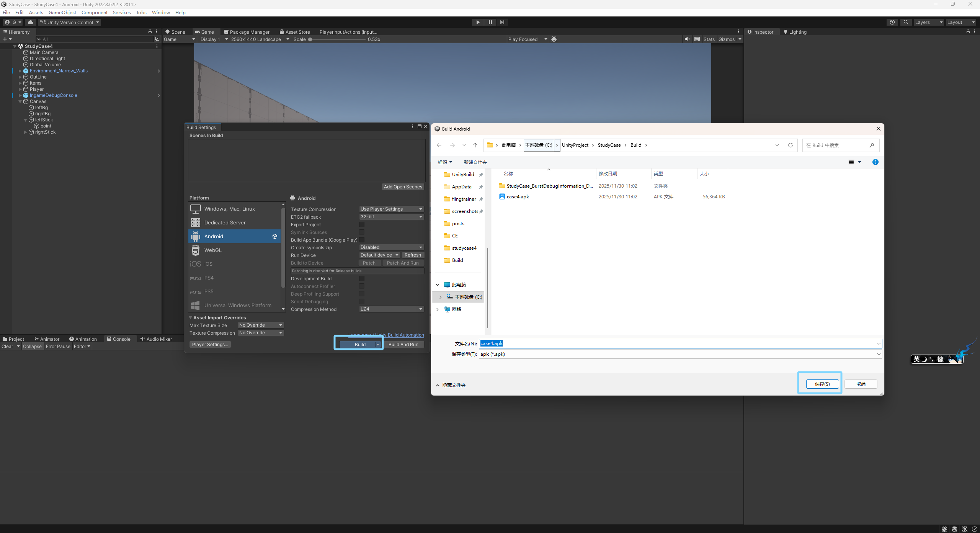Screen dimensions: 980x533
Task: Check the Export Project option
Action: coord(362,224)
